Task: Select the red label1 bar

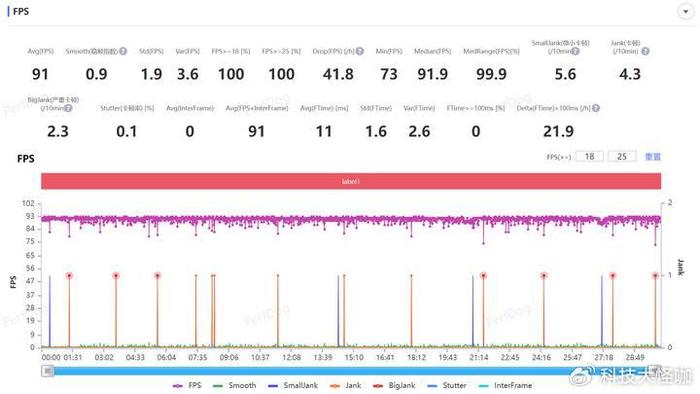Action: [351, 182]
